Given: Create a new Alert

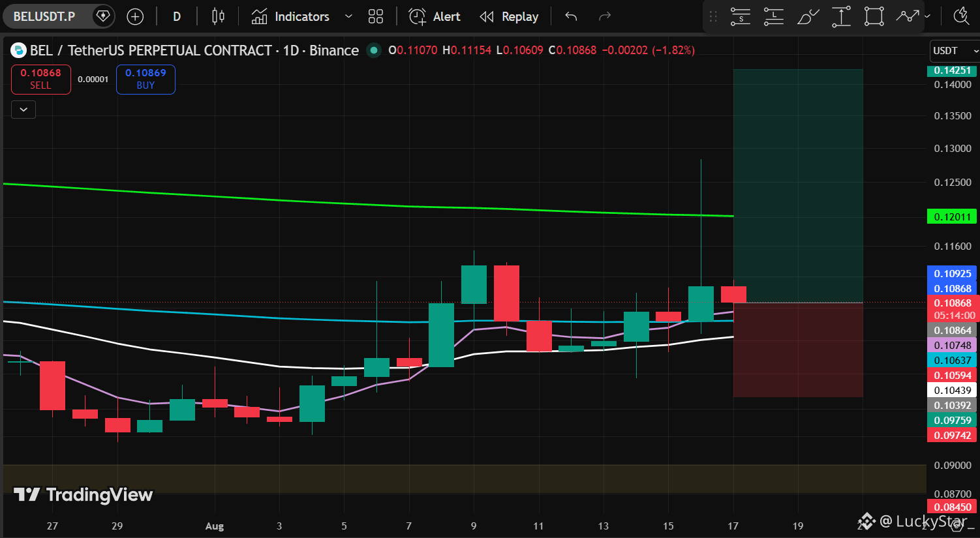Looking at the screenshot, I should click(435, 17).
